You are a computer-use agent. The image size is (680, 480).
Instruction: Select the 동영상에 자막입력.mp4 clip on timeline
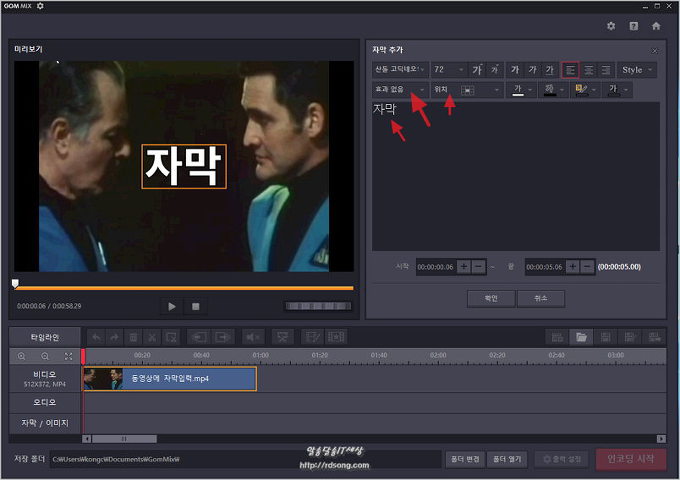170,379
